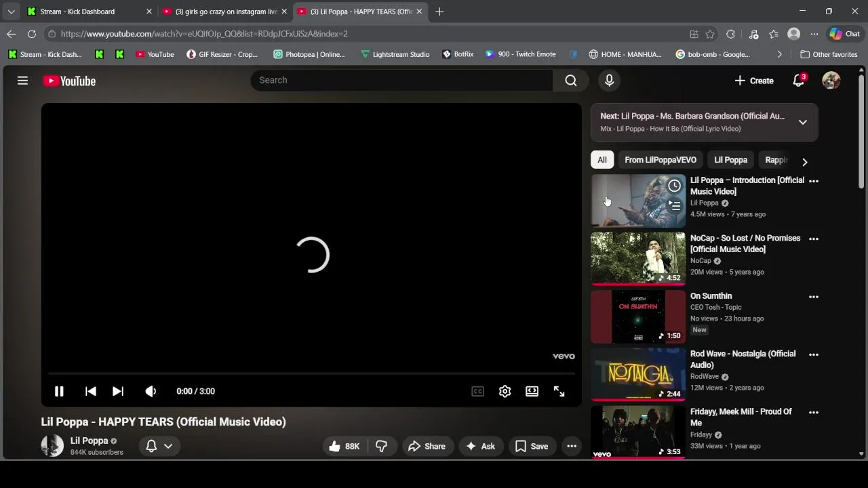This screenshot has width=868, height=488.
Task: Open options for Rod Wave Nostalgia video
Action: tap(814, 354)
